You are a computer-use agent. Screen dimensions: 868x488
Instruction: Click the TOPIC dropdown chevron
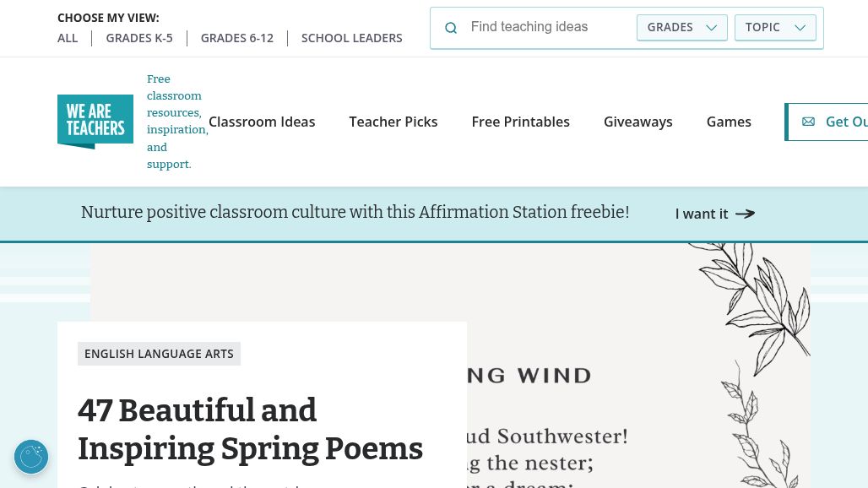pyautogui.click(x=800, y=28)
